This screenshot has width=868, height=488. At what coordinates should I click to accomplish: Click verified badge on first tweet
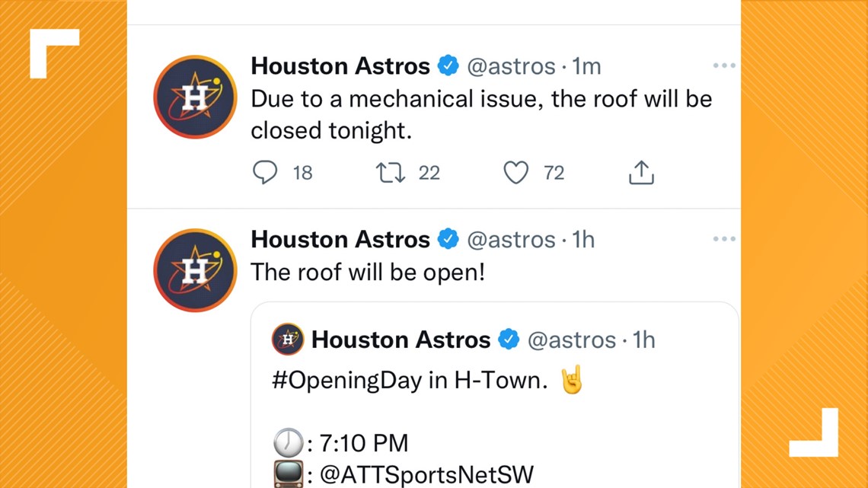point(448,65)
